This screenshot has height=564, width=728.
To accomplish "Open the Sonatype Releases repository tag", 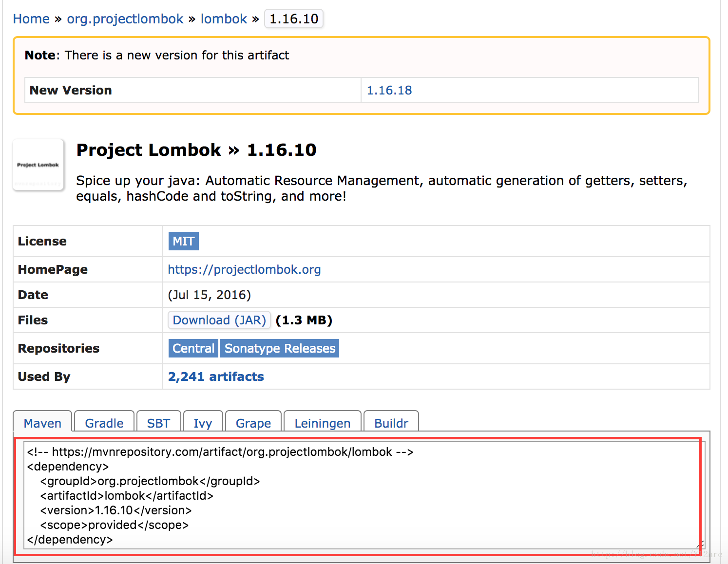I will click(x=280, y=348).
